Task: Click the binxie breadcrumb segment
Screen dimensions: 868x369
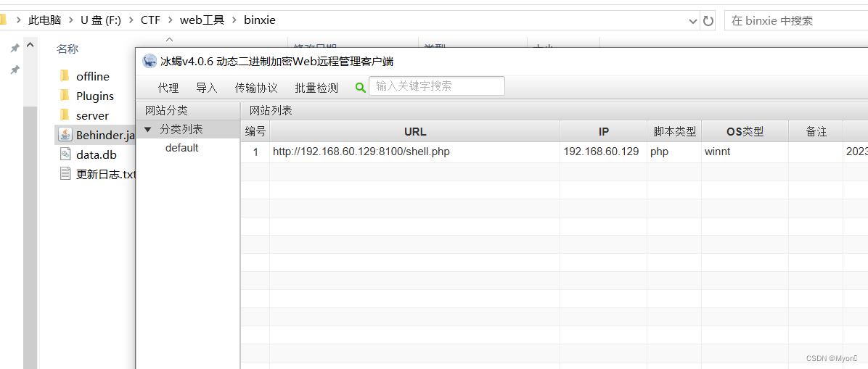Action: [260, 20]
